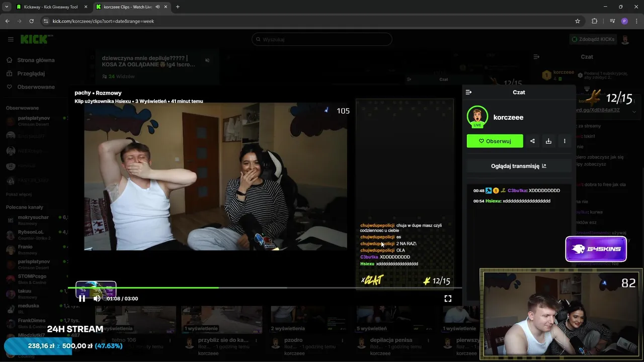
Task: Open the clip three-dot more options
Action: click(x=565, y=141)
